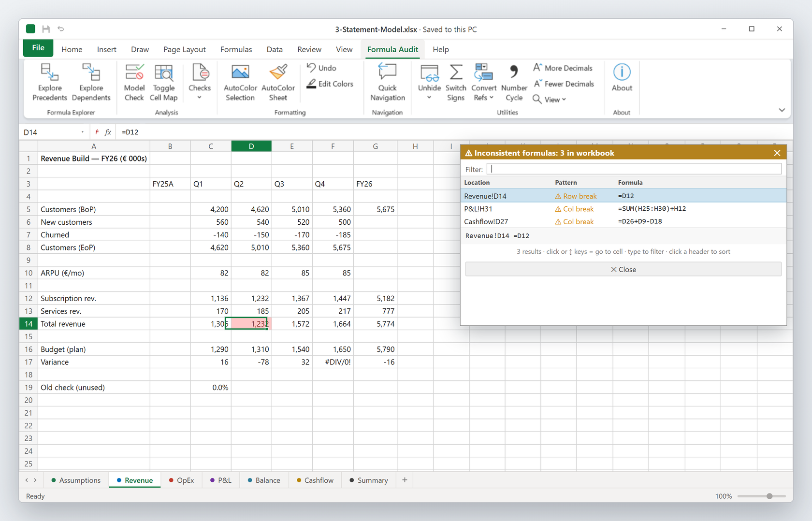Open the Help ribbon tab
The image size is (812, 521).
click(x=440, y=49)
